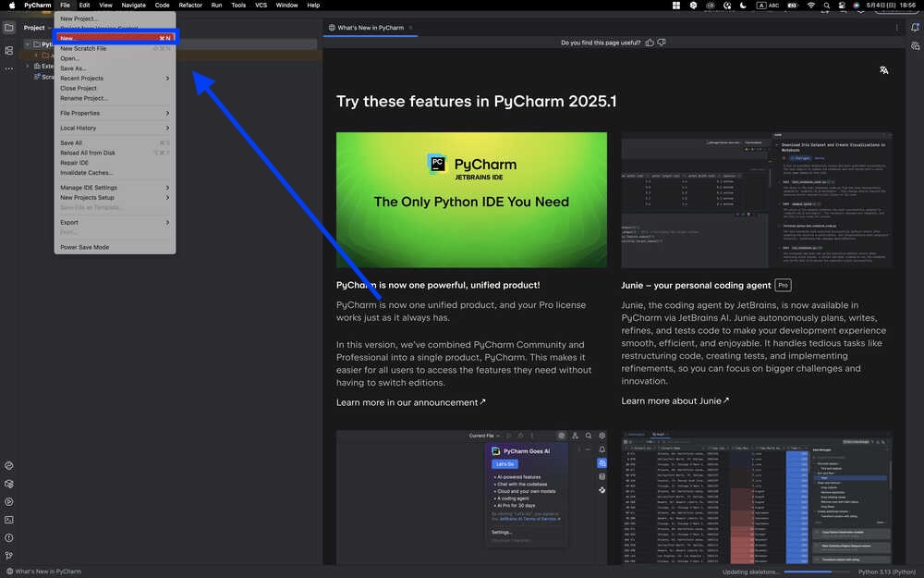Click the Siri icon in menu bar

coord(857,6)
